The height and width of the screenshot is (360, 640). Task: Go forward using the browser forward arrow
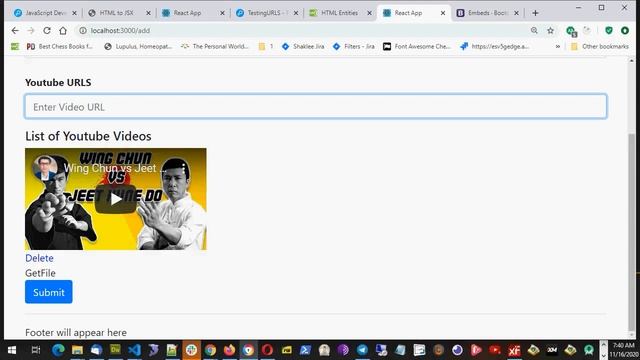[31, 31]
